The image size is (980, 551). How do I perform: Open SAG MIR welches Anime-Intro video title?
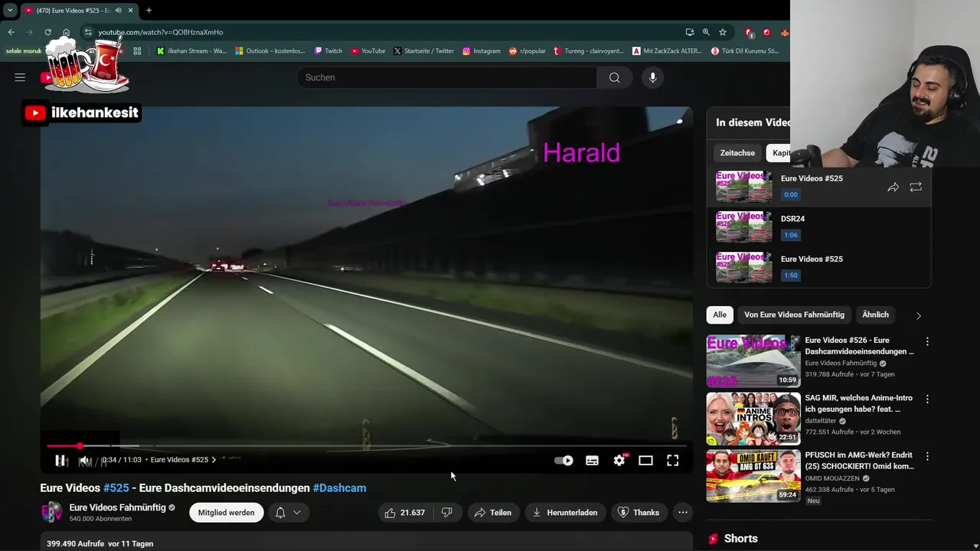click(859, 403)
